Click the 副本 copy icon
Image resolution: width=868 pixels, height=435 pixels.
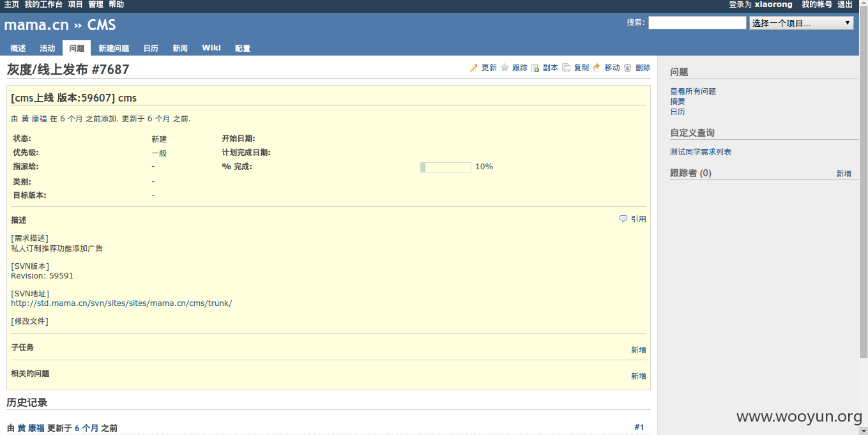[536, 68]
